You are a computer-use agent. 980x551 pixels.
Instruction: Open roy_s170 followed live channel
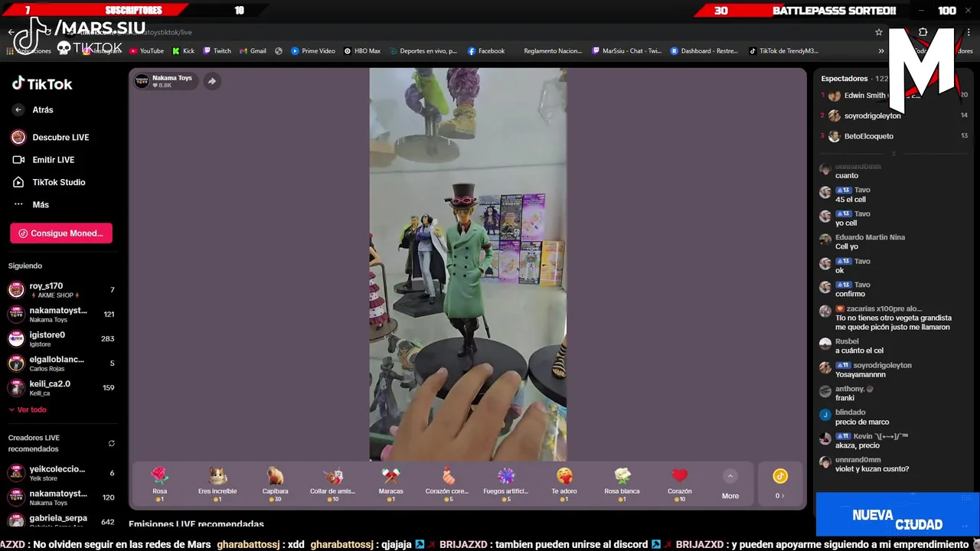pos(61,290)
